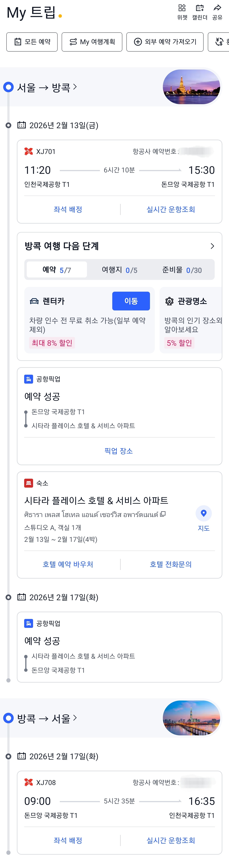Click the 공유 share icon
The height and width of the screenshot is (868, 229).
(217, 8)
